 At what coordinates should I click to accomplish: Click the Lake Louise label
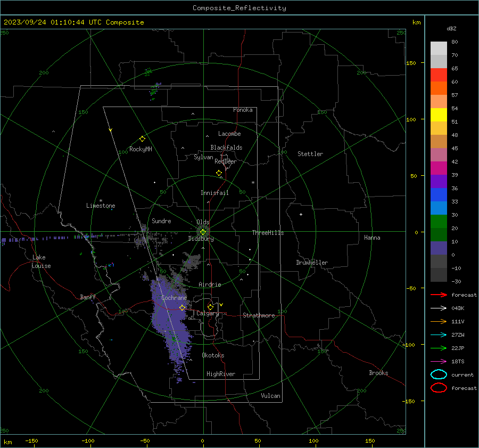click(41, 262)
